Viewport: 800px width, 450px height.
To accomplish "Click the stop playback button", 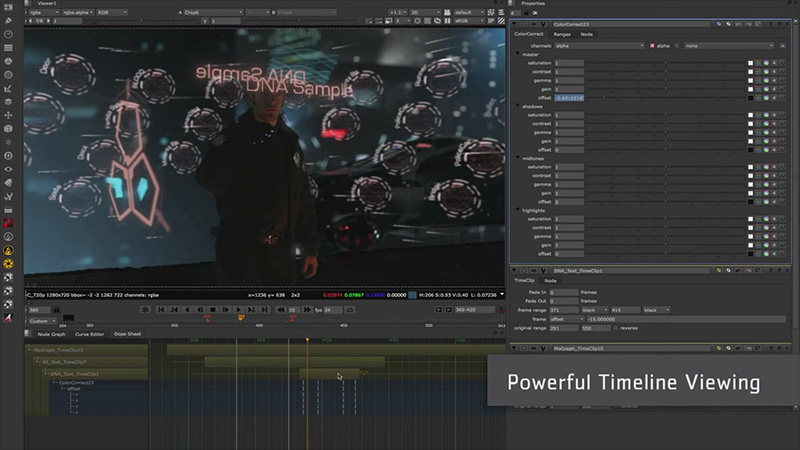I will [213, 310].
